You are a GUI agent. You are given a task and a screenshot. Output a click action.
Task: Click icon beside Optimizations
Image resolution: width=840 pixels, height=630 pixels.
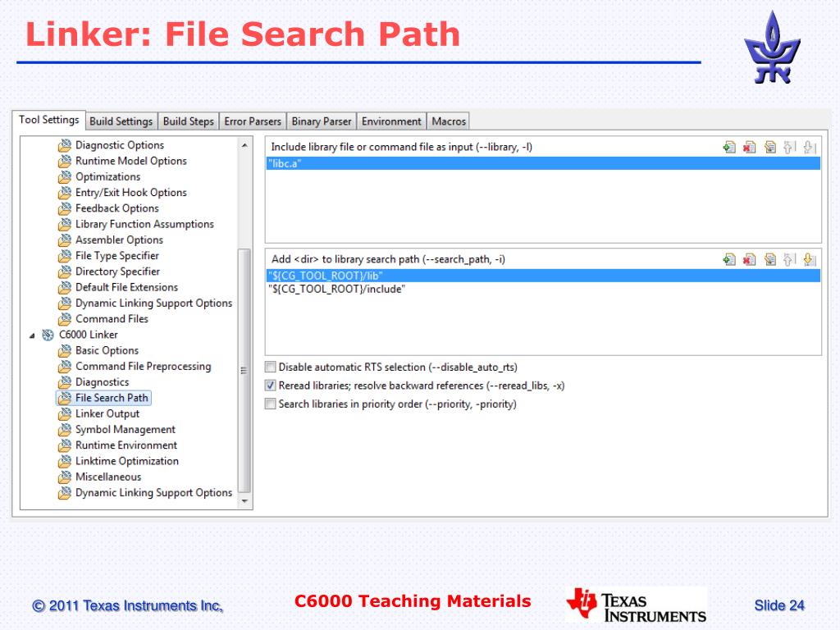(64, 177)
